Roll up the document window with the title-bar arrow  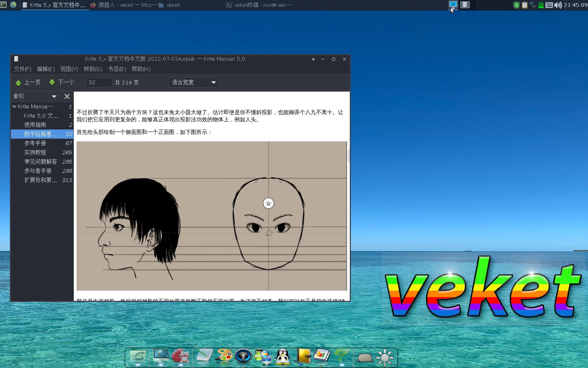(313, 59)
